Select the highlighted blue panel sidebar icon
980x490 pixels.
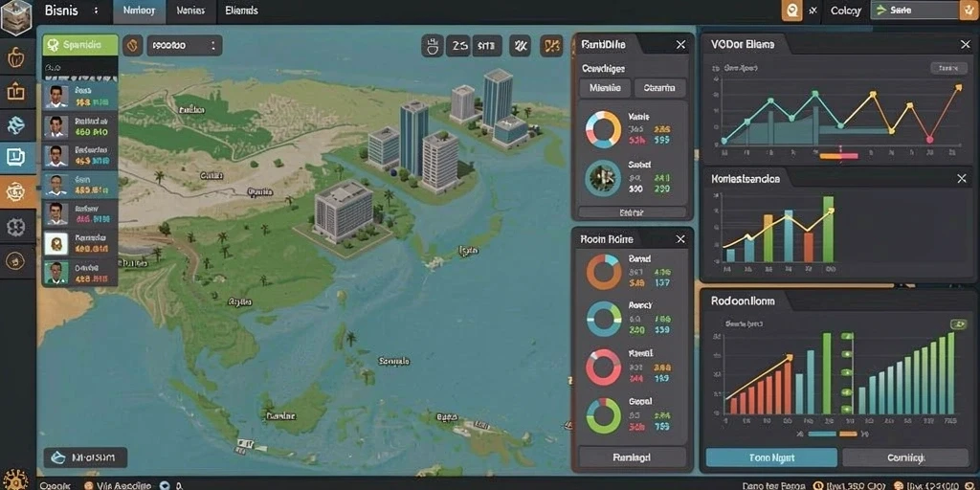tap(17, 158)
